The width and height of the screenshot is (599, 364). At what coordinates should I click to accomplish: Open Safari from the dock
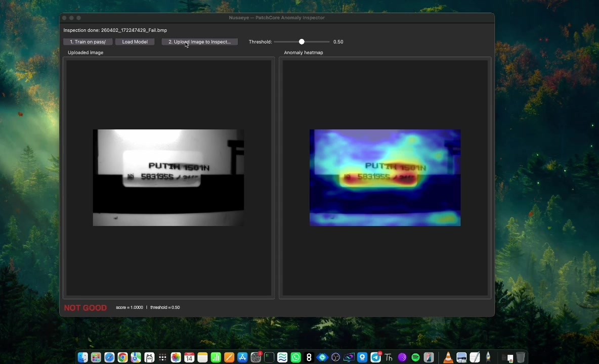click(109, 357)
